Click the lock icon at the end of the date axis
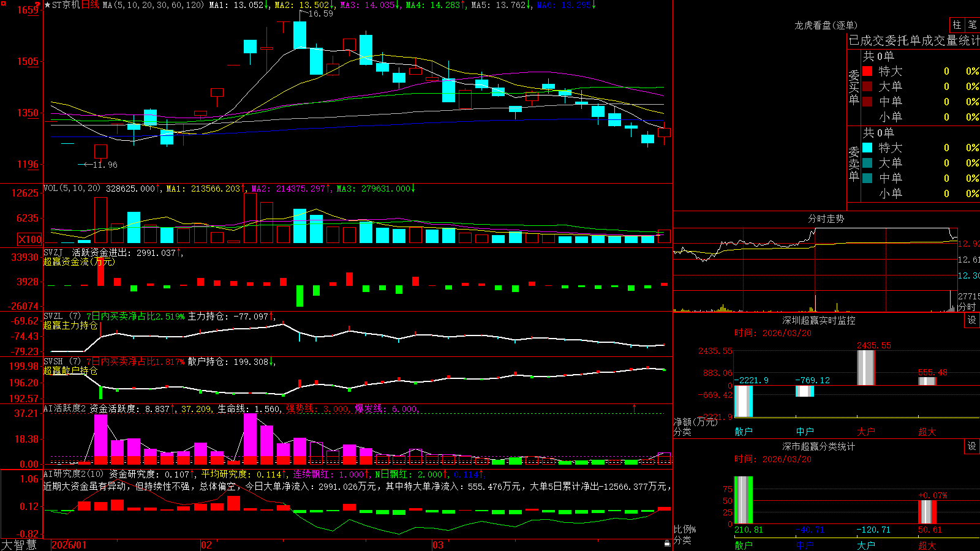Image resolution: width=980 pixels, height=551 pixels. (x=668, y=543)
